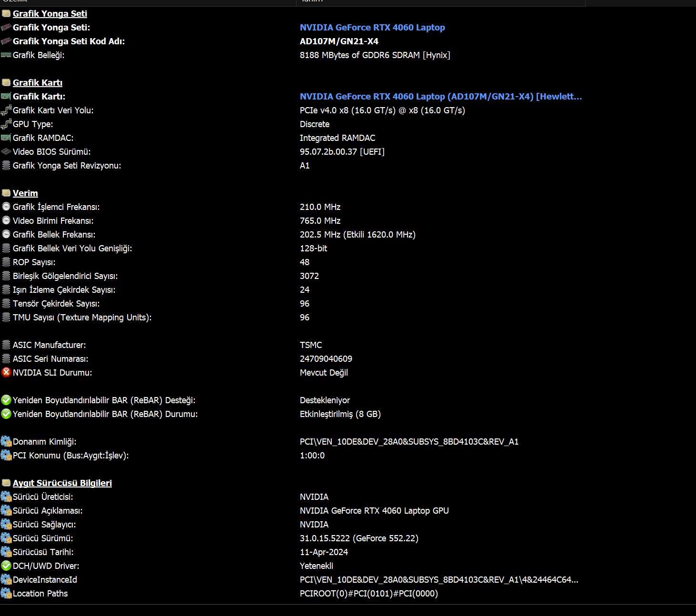Click the A1 revision value

click(305, 166)
